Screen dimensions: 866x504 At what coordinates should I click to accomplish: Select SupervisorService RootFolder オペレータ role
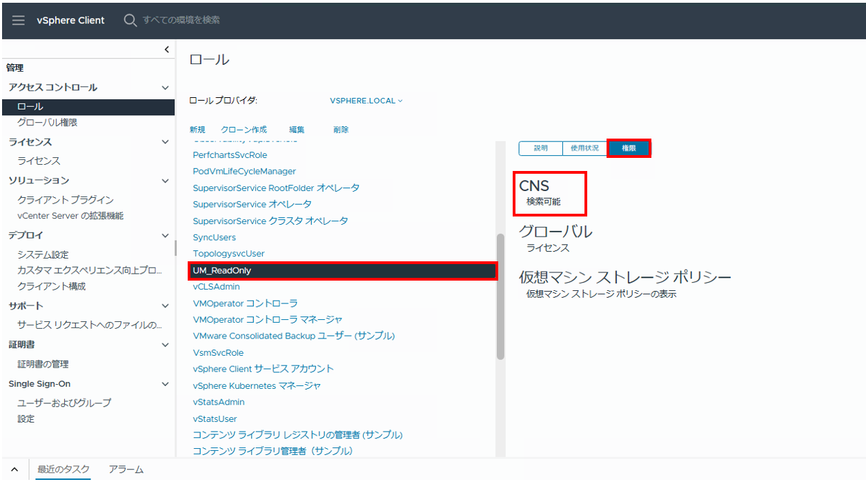[x=276, y=188]
